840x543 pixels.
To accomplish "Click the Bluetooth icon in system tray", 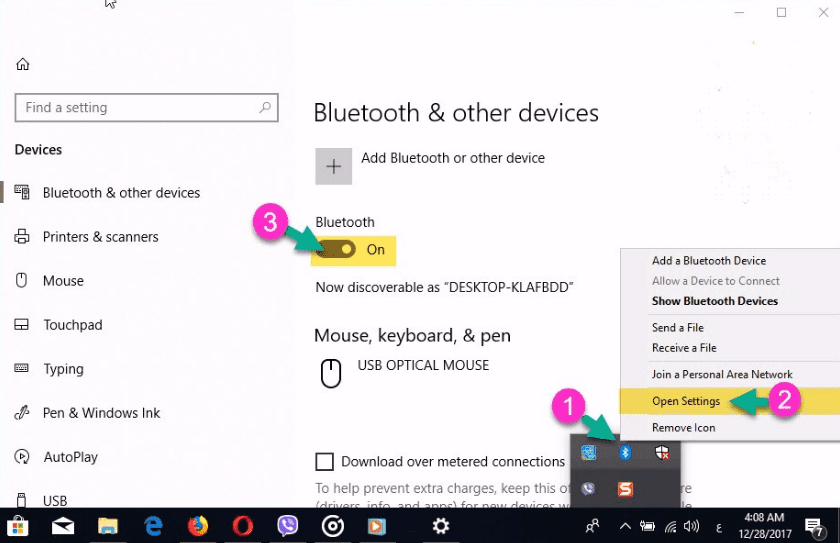I will coord(626,453).
